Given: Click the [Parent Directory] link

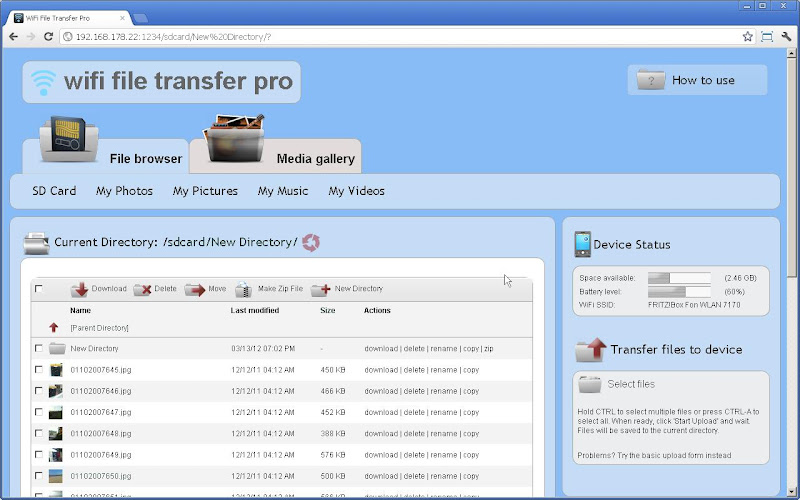Looking at the screenshot, I should (99, 328).
